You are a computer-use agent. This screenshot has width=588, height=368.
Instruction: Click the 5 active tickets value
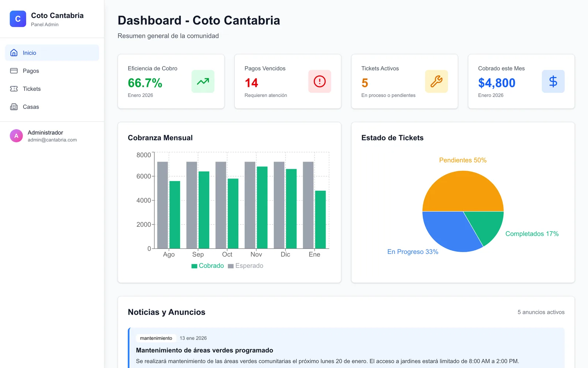pos(365,83)
